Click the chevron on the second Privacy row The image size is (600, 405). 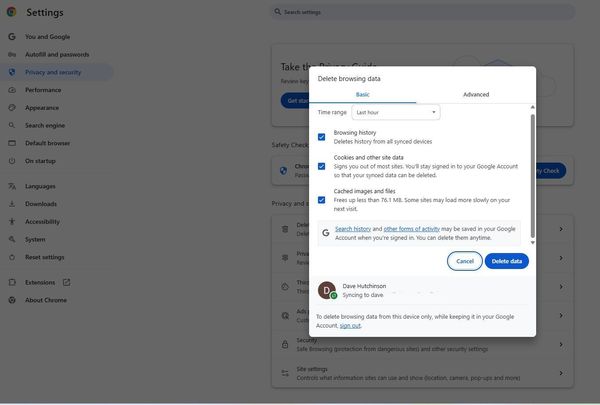[561, 258]
